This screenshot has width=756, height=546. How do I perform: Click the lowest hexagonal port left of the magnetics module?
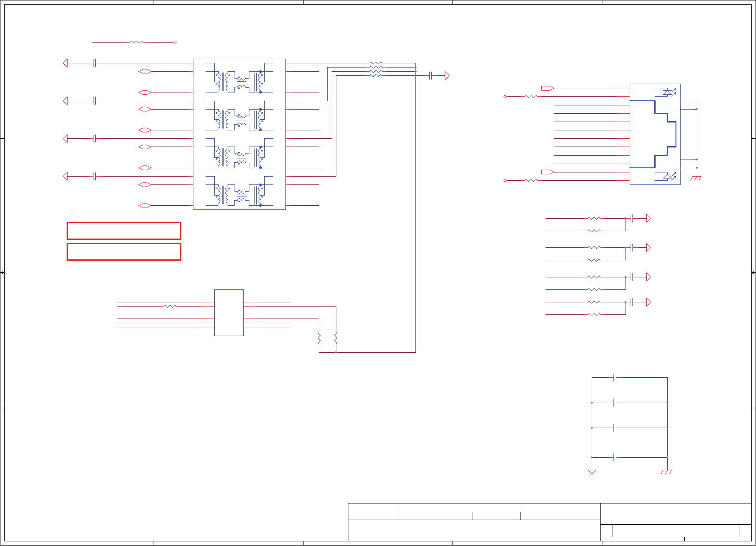[145, 206]
